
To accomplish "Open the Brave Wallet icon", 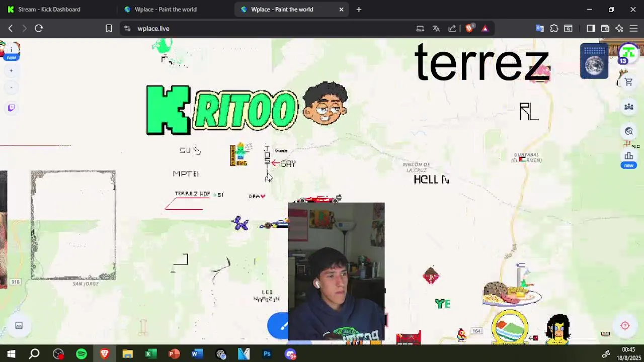I will [605, 29].
